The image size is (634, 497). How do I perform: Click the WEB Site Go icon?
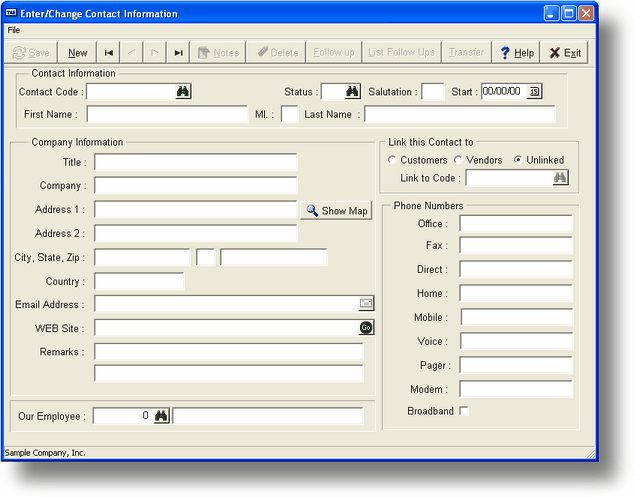366,328
